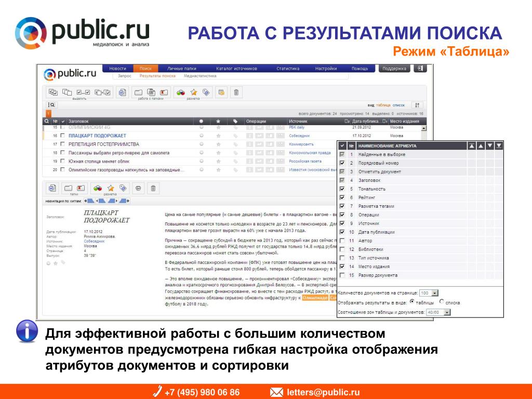The height and width of the screenshot is (399, 532).
Task: Click the trash delete icon in top toolbar
Action: click(236, 92)
